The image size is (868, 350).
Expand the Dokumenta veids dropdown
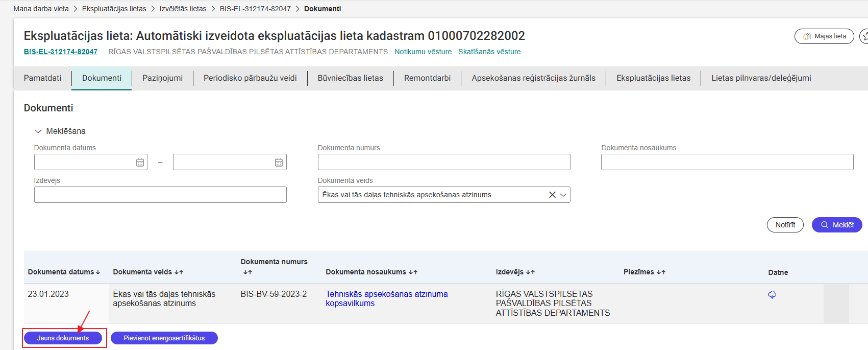point(563,195)
